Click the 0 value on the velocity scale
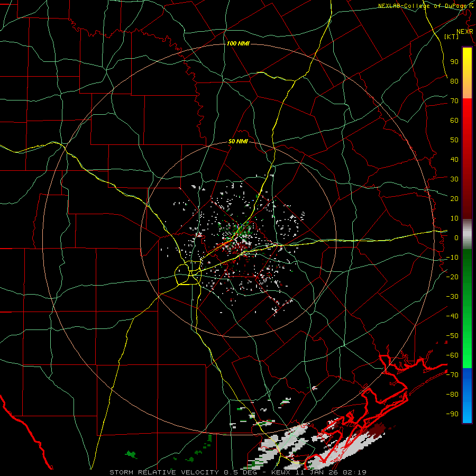The height and width of the screenshot is (476, 476). click(x=456, y=237)
